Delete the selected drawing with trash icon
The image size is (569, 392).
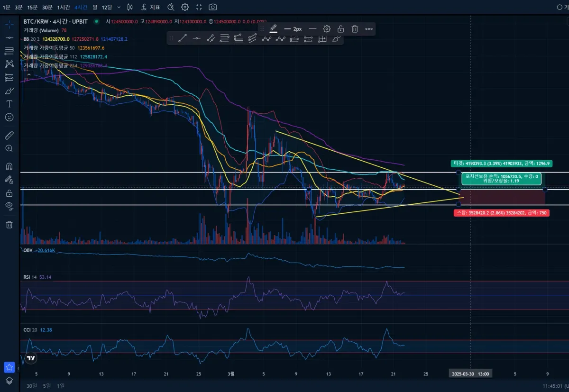coord(355,29)
